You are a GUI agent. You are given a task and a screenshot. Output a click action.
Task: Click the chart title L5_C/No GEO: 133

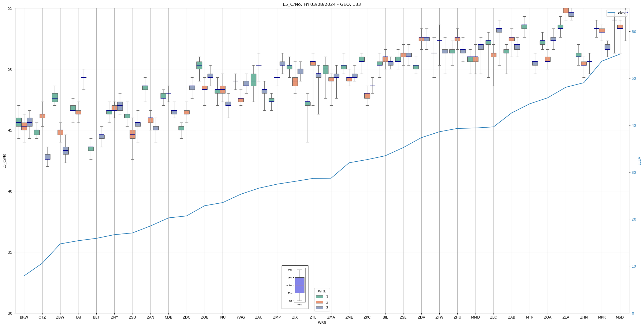pos(322,4)
